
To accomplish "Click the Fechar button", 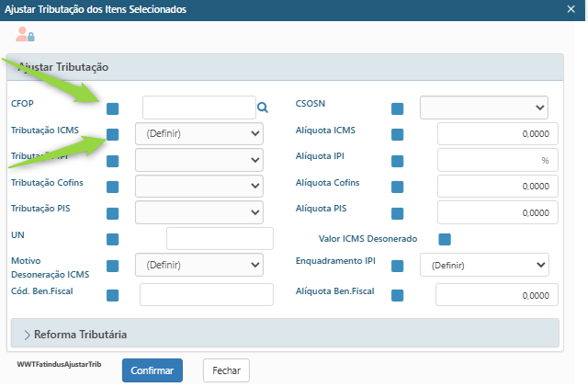I will 226,370.
